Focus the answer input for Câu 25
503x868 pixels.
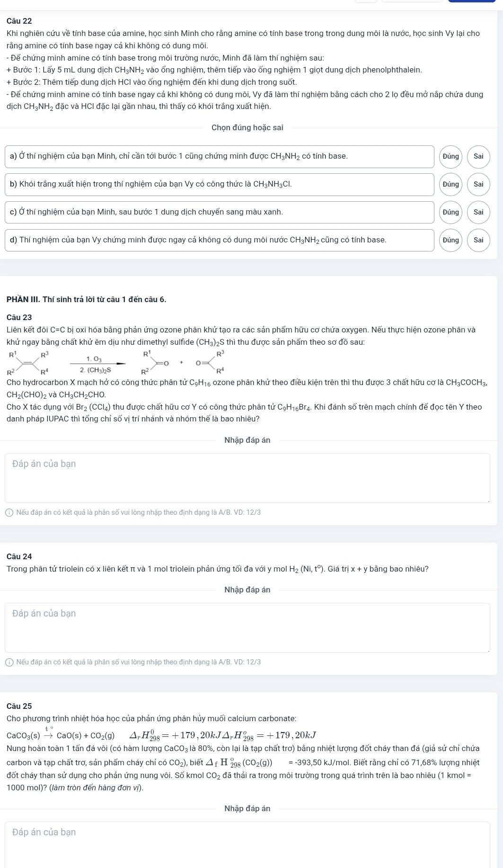tap(247, 844)
